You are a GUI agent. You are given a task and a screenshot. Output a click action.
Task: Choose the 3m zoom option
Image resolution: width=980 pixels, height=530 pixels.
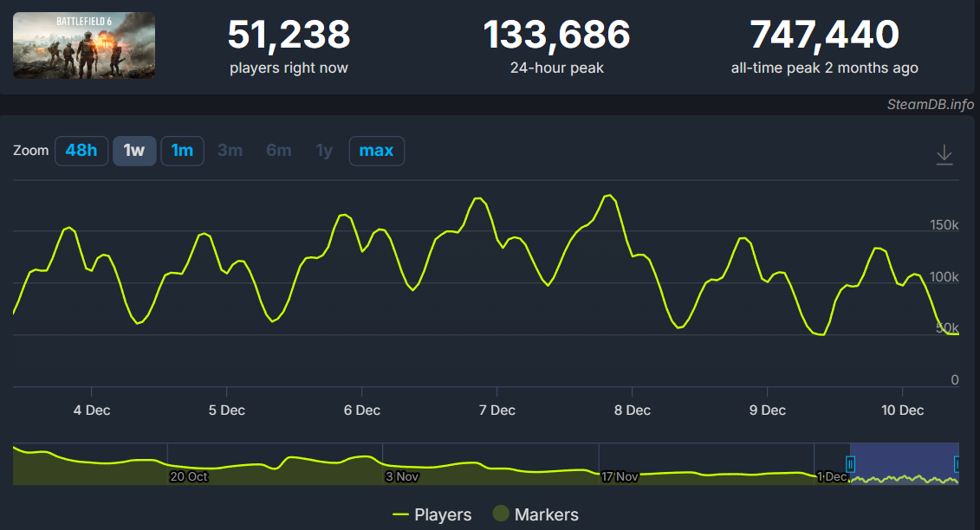[230, 151]
